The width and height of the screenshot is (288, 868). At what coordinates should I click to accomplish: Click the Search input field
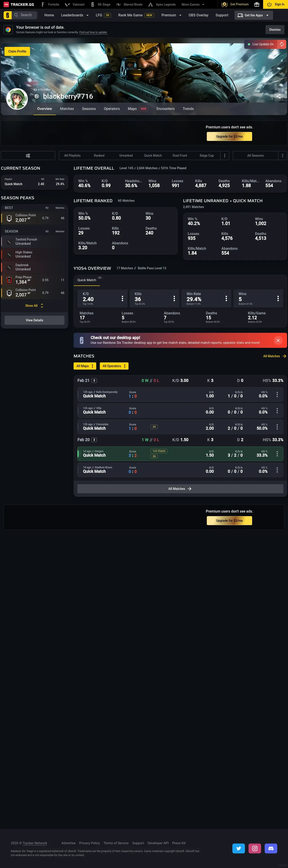point(25,15)
